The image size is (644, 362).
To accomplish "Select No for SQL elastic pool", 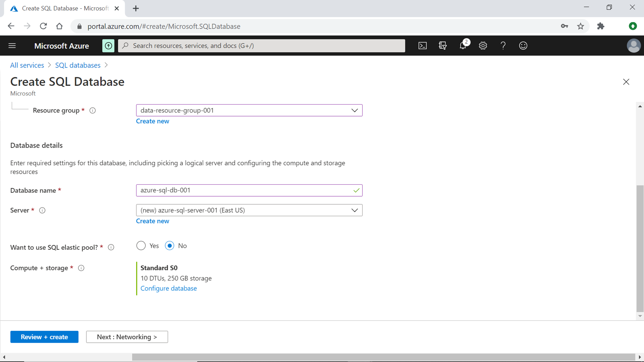I will point(170,246).
